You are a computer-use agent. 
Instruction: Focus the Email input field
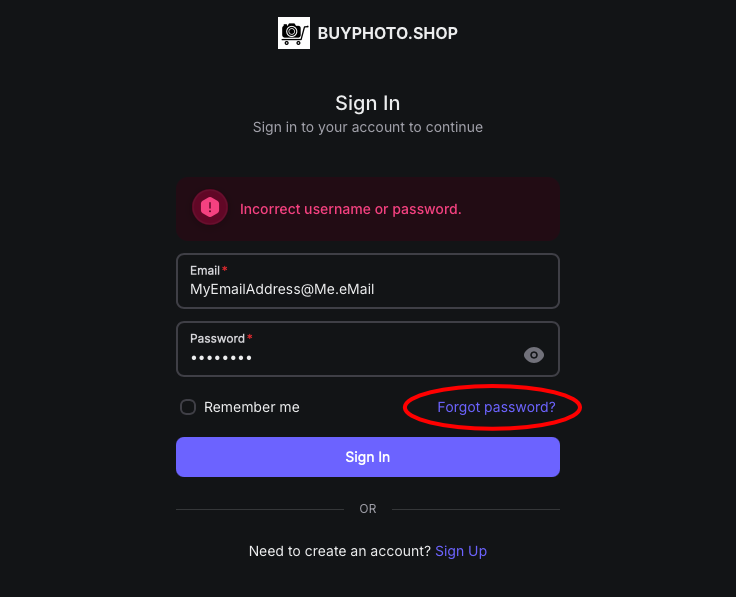tap(368, 281)
